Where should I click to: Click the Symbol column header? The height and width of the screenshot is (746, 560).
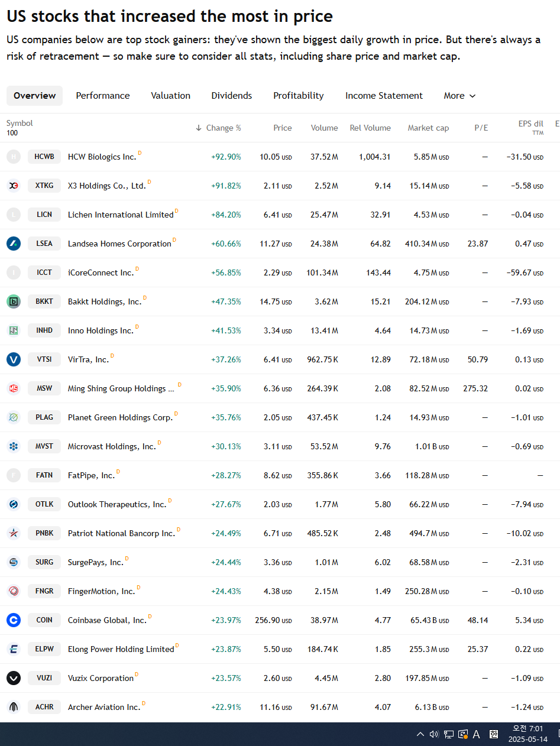pyautogui.click(x=20, y=124)
